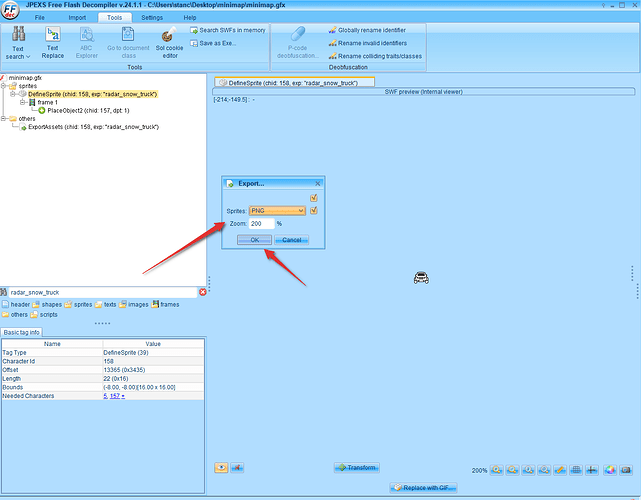Open the Settings ribbon tab
Image resolution: width=641 pixels, height=500 pixels.
[152, 17]
